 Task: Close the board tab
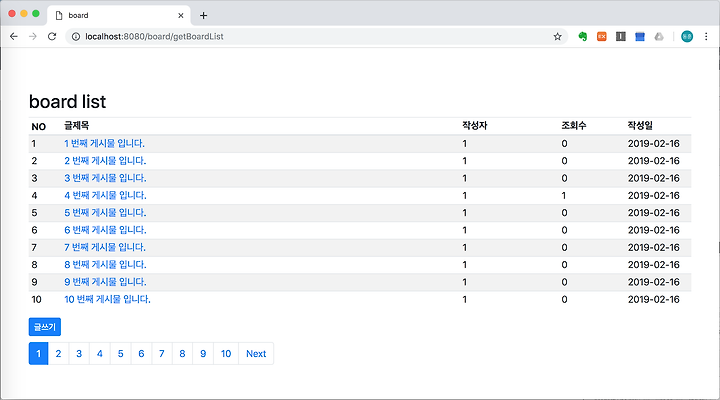181,16
